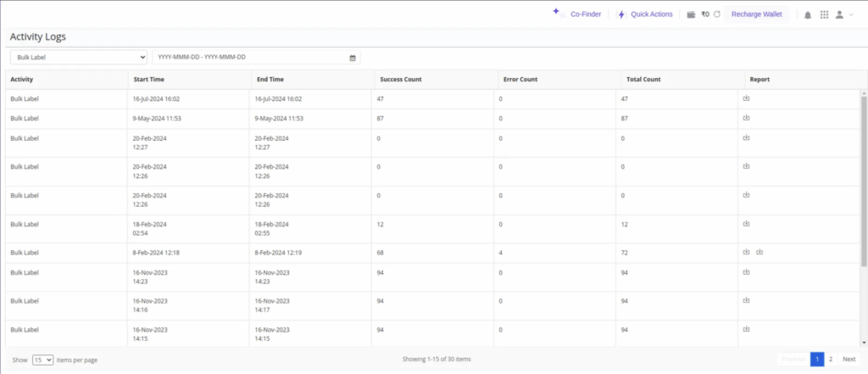Download report for 9-May-2024 11:53 entry
868x374 pixels.
[x=747, y=118]
